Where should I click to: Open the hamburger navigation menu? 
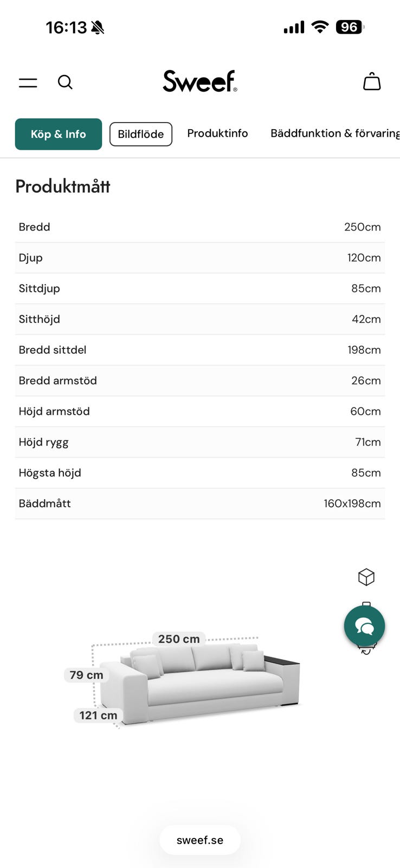[x=28, y=82]
